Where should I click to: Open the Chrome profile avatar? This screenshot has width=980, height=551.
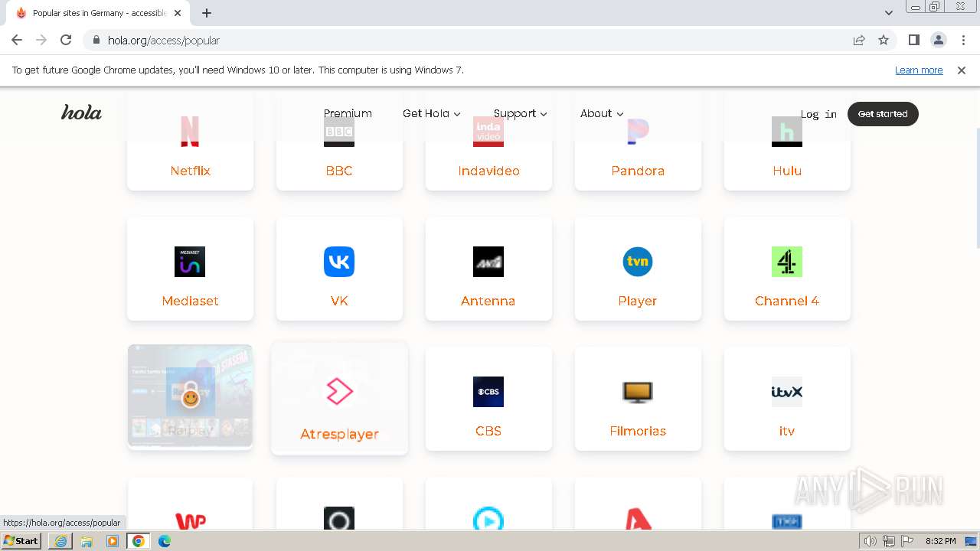(x=939, y=40)
